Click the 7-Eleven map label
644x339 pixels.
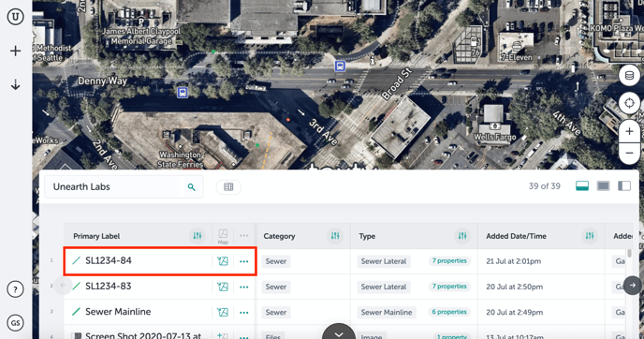click(x=517, y=57)
